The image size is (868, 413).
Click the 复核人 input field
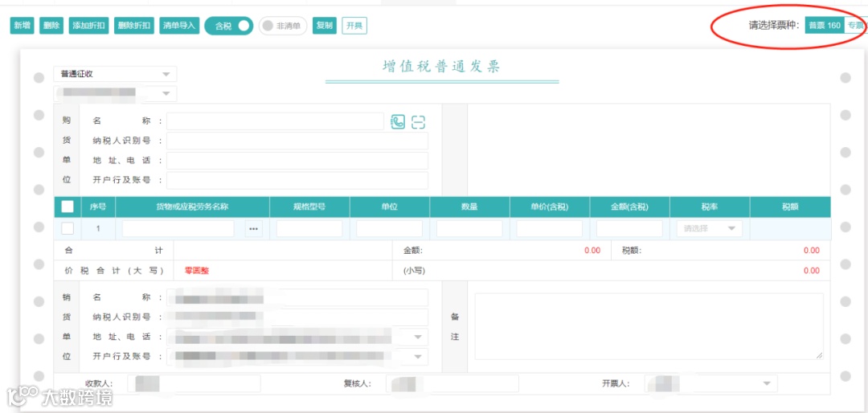click(x=452, y=383)
